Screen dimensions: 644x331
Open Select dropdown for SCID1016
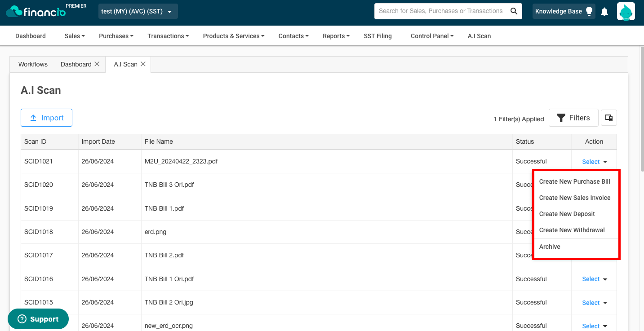(595, 279)
